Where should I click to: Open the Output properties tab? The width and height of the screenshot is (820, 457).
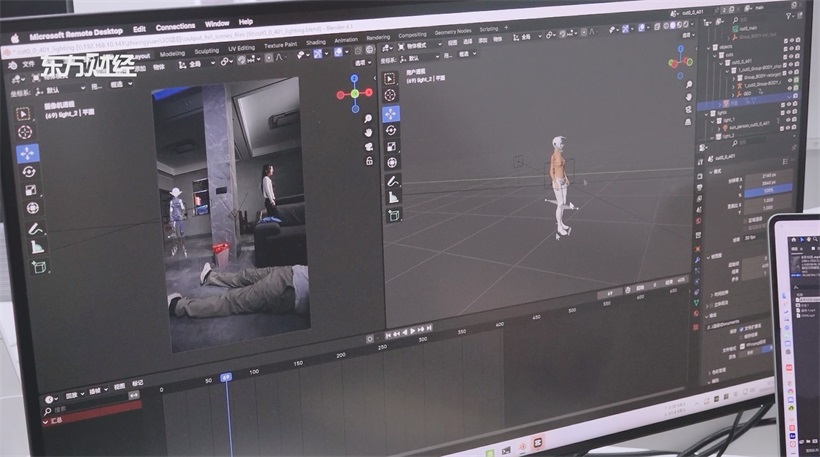(x=700, y=187)
